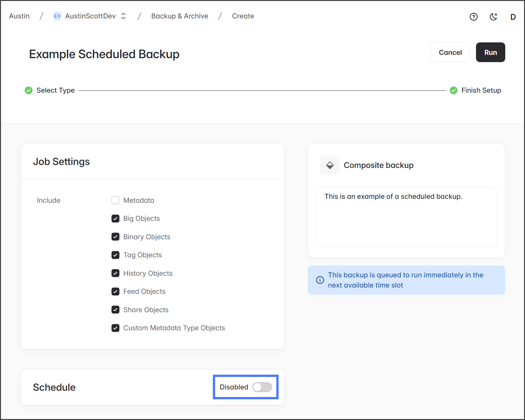Expand the AustinScottDev environment switcher chevron

coord(124,16)
